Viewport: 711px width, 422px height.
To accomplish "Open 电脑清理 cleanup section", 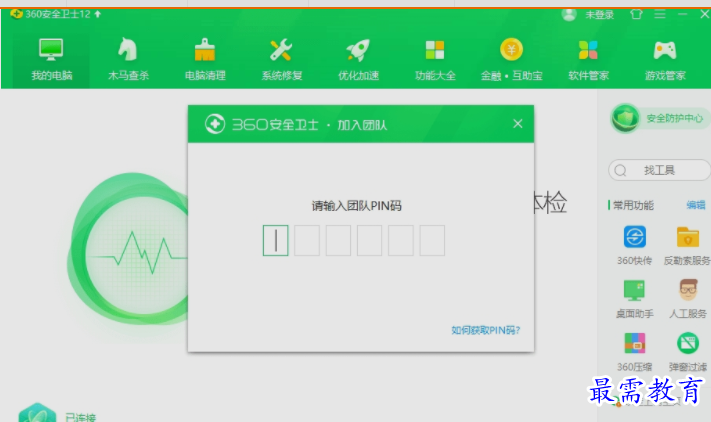I will pos(205,60).
